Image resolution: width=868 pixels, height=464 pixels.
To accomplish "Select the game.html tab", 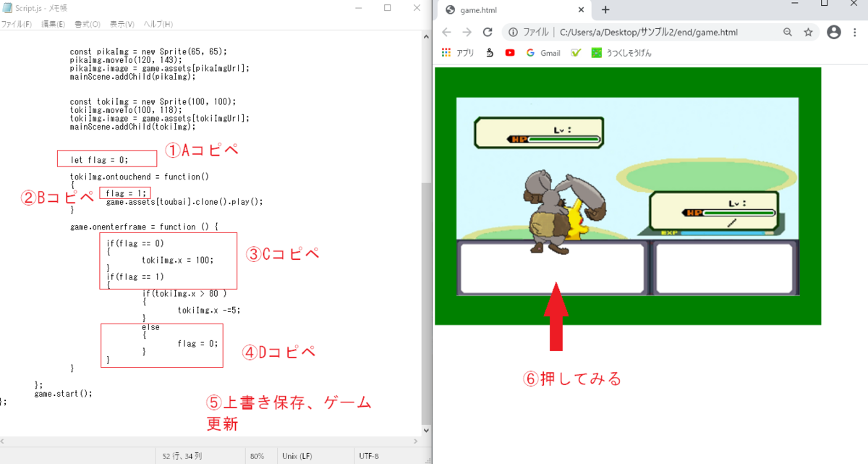I will [516, 10].
